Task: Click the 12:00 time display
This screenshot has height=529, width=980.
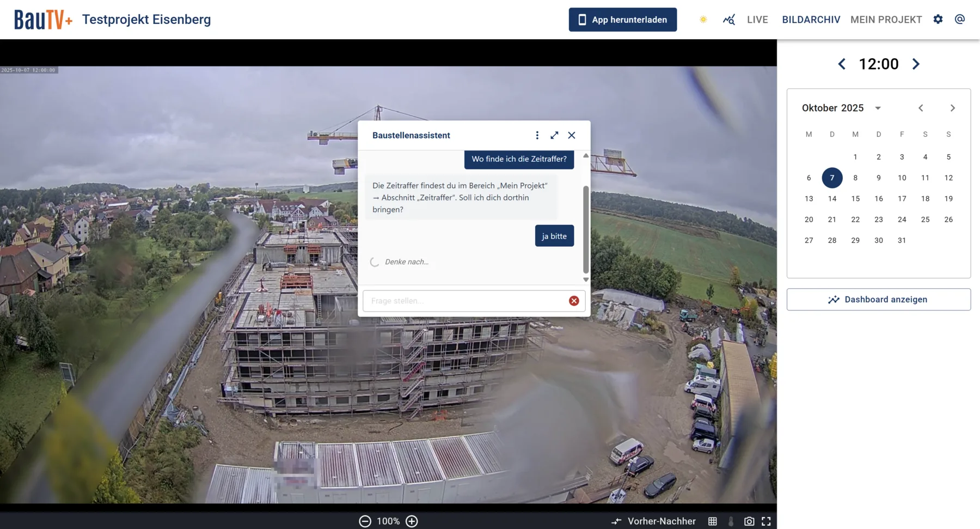Action: 879,64
